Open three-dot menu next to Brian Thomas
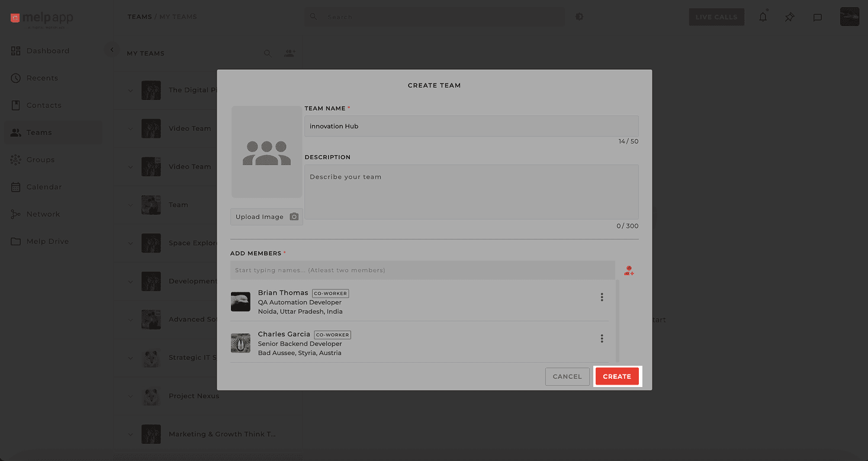868x461 pixels. pyautogui.click(x=602, y=297)
